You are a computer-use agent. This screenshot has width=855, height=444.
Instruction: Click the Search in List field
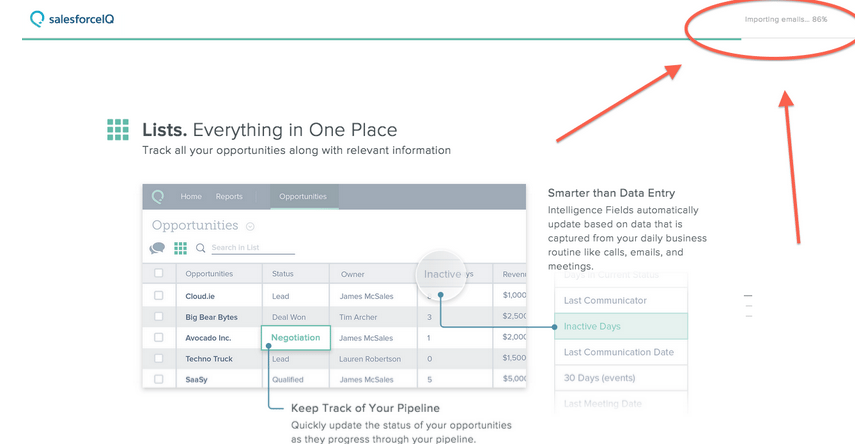253,248
